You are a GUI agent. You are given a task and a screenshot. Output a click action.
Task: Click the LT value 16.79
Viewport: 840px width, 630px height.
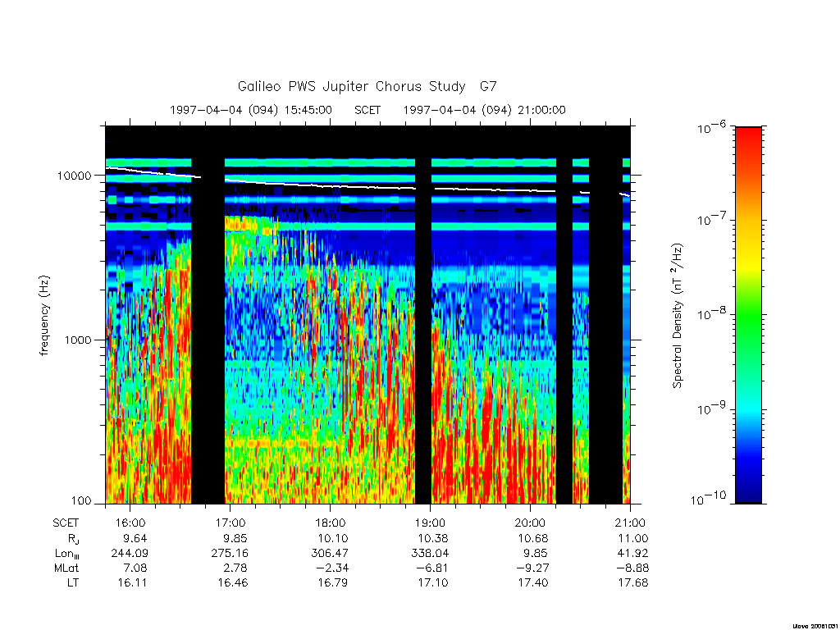pos(333,582)
